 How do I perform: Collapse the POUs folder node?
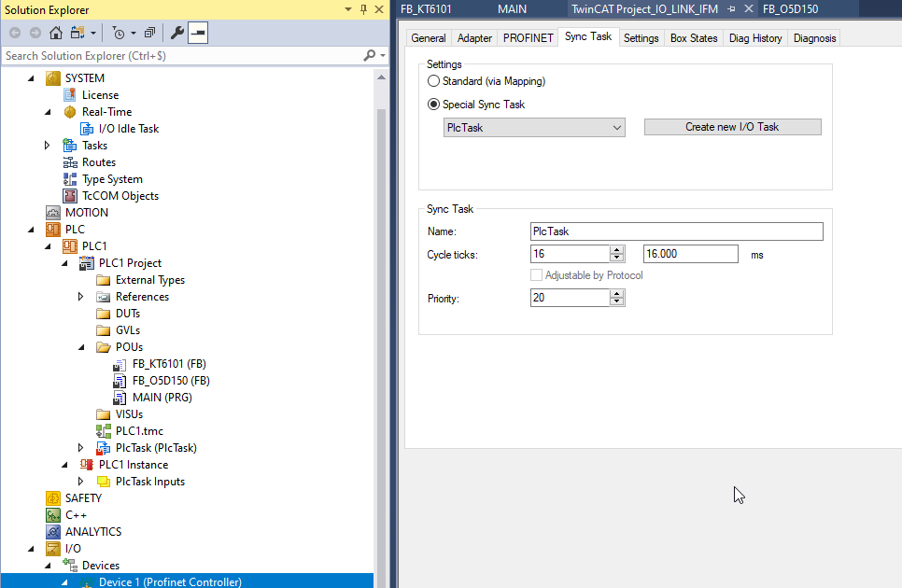(81, 347)
